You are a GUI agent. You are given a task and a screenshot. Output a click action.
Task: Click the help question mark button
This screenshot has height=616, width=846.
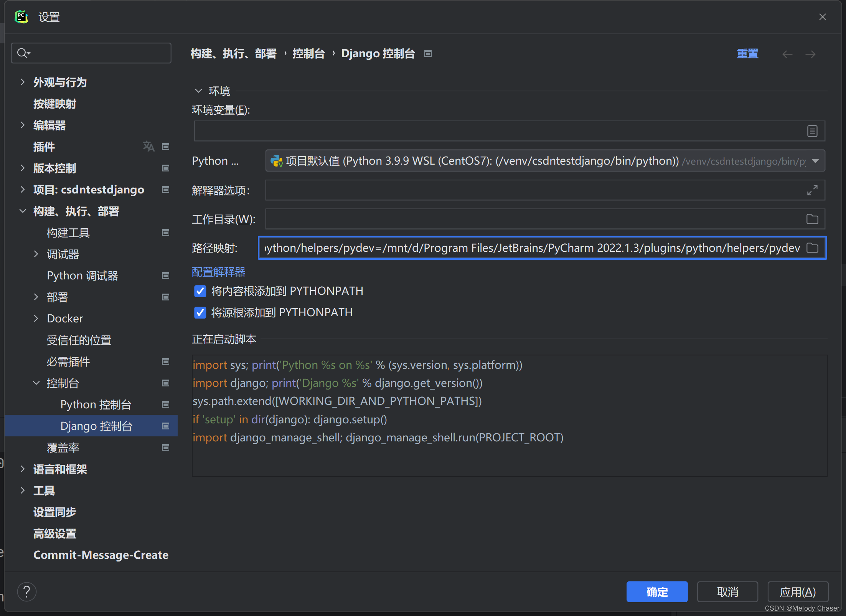coord(27,592)
